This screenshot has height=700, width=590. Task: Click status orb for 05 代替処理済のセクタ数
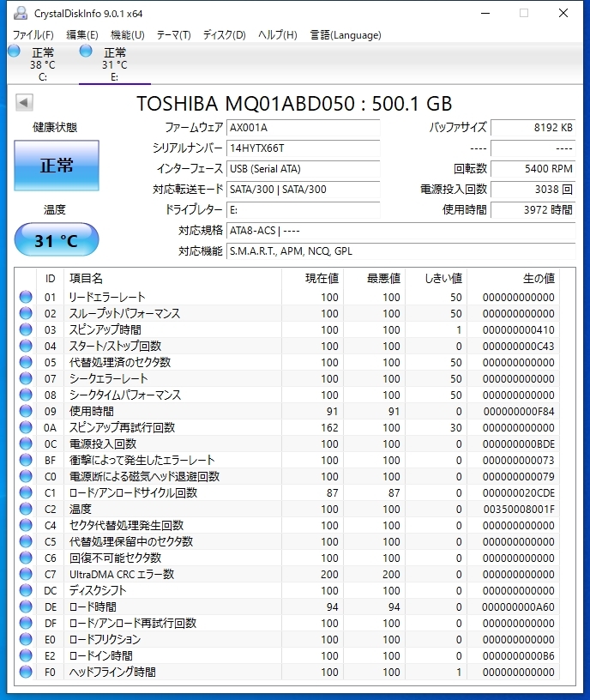click(x=26, y=362)
